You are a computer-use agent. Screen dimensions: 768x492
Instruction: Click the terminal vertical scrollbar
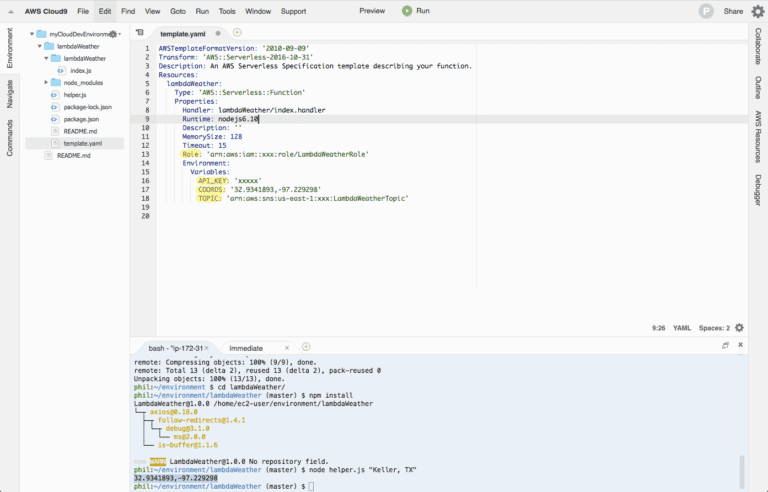click(742, 471)
